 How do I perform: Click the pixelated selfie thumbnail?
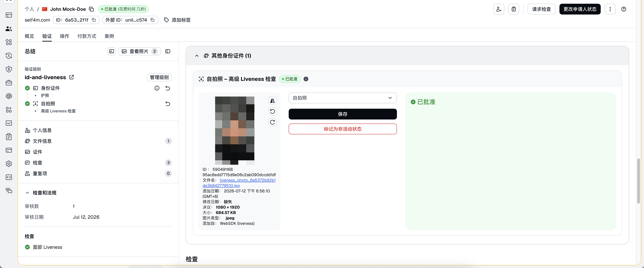pyautogui.click(x=235, y=130)
